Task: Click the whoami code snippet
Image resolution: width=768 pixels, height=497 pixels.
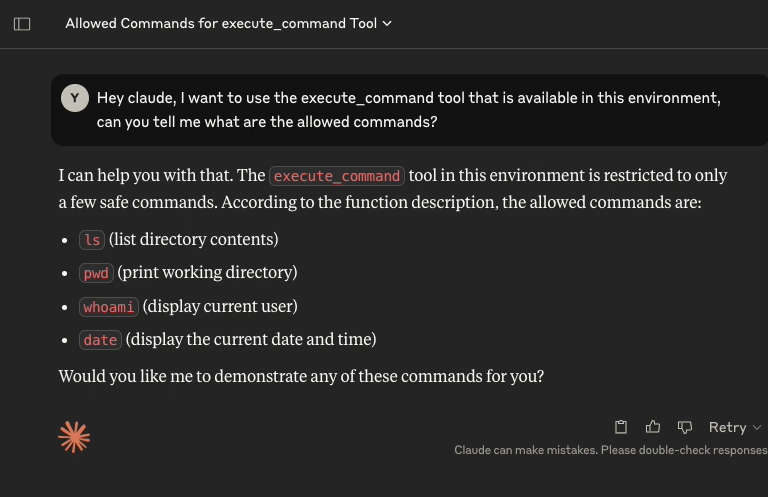Action: tap(109, 307)
